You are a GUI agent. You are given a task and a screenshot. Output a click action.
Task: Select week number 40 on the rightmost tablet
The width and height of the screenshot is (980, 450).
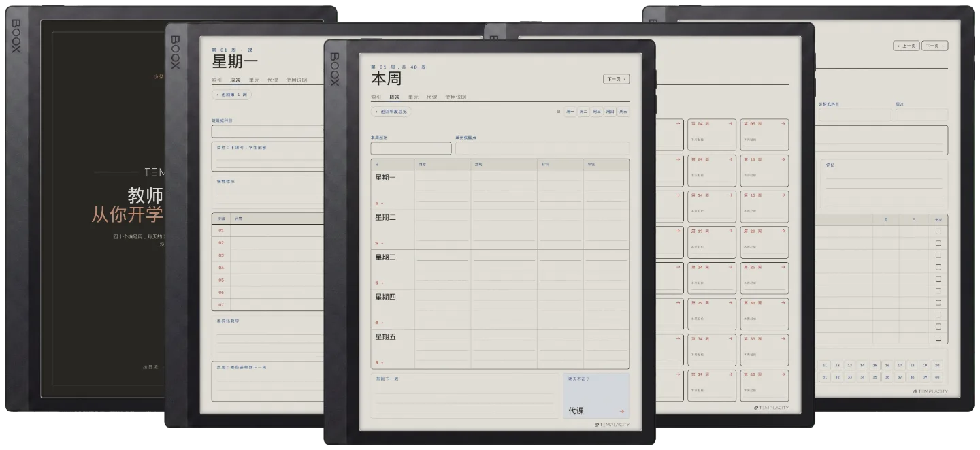tap(937, 376)
